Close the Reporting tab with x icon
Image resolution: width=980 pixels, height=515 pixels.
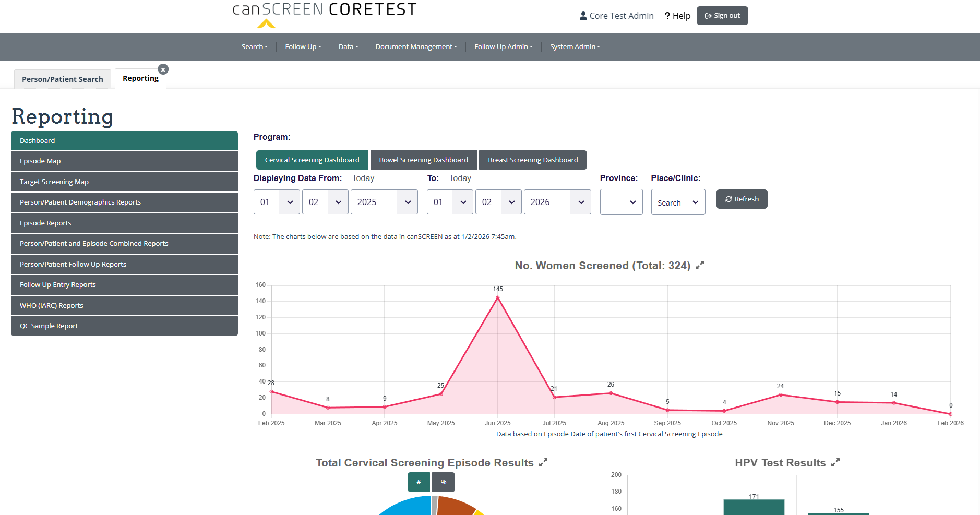pos(163,69)
